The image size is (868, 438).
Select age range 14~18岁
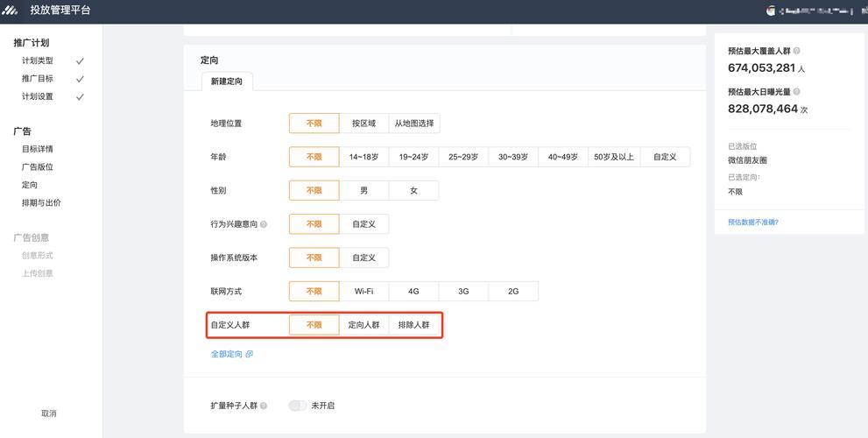coord(363,158)
